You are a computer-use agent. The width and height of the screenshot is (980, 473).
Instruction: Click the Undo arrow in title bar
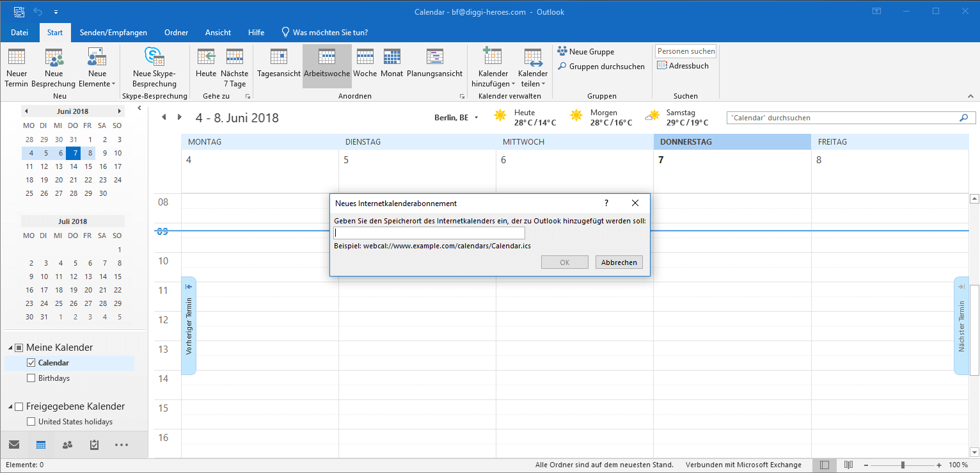[x=37, y=12]
